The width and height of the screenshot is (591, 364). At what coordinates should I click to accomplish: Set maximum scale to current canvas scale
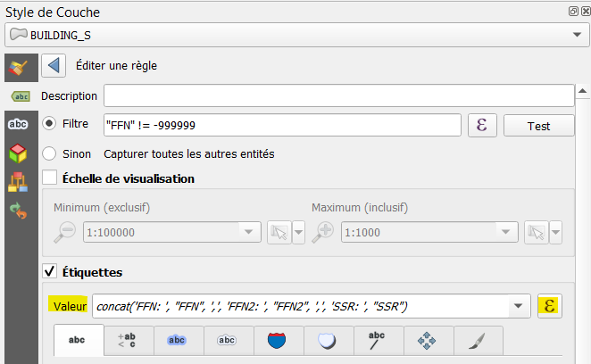[536, 233]
